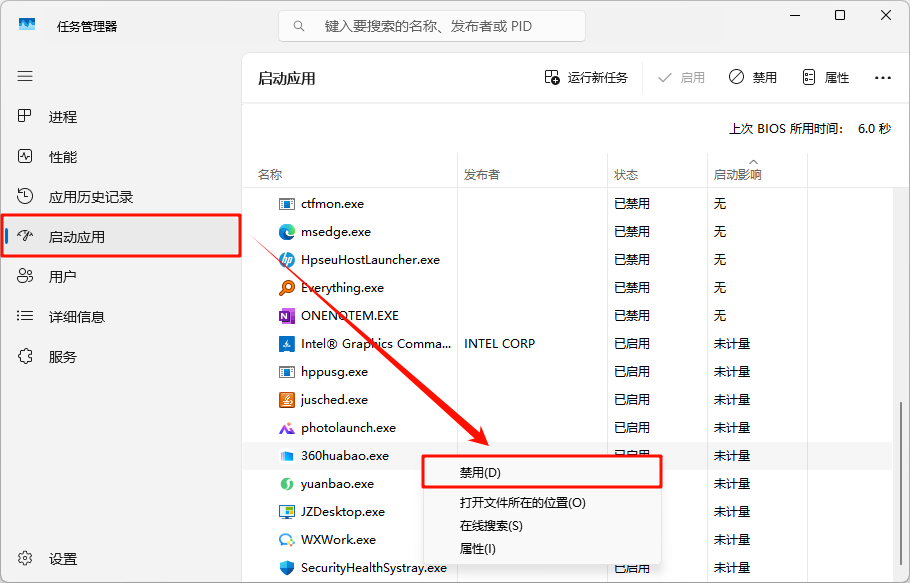Open 设置 (Settings) at sidebar bottom
The width and height of the screenshot is (910, 583).
click(x=62, y=559)
